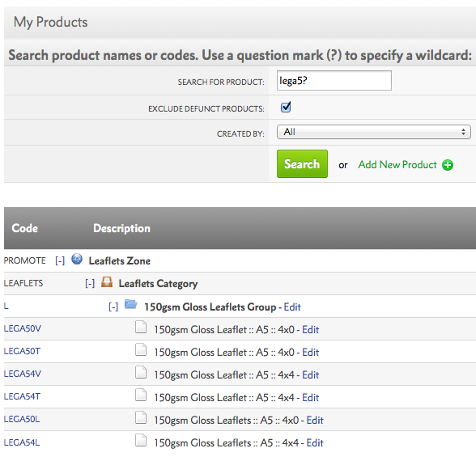Click the document icon in the LEGA54T row
This screenshot has height=461, width=476.
point(141,395)
